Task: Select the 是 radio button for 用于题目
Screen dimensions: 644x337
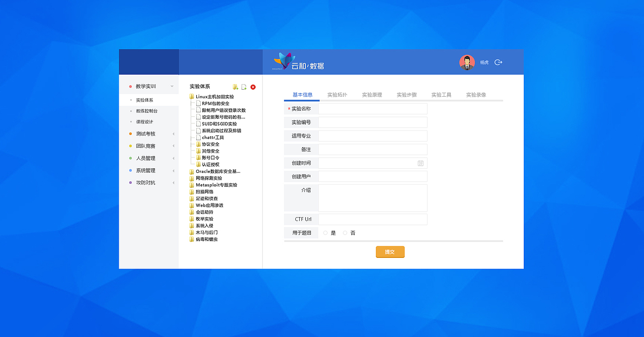Action: coord(326,233)
